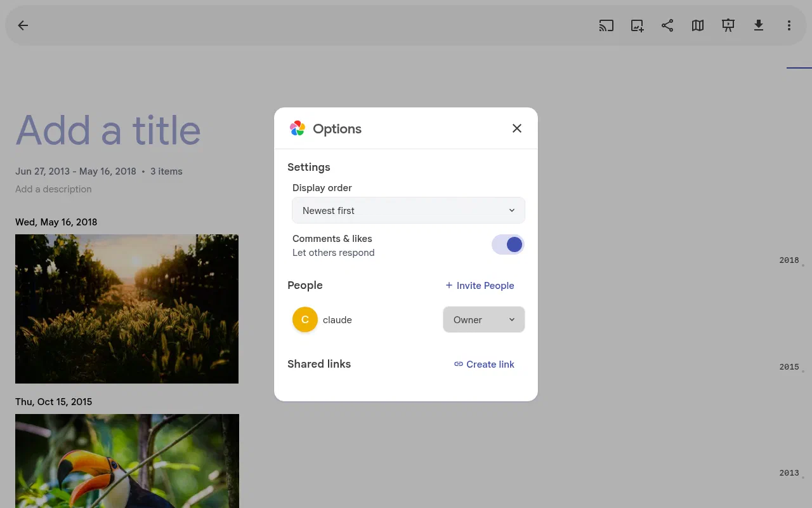Viewport: 812px width, 508px height.
Task: Start slideshow with the presentation icon
Action: pyautogui.click(x=728, y=25)
